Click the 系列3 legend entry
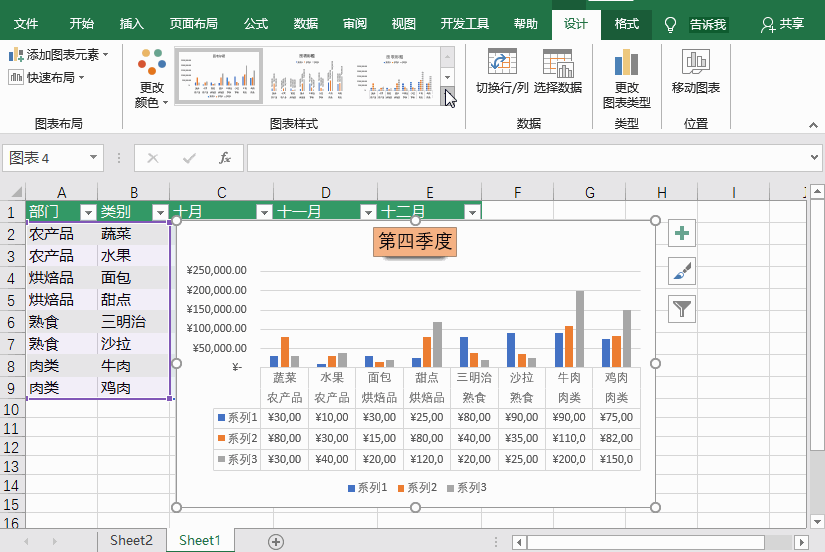The image size is (825, 552). (x=467, y=488)
